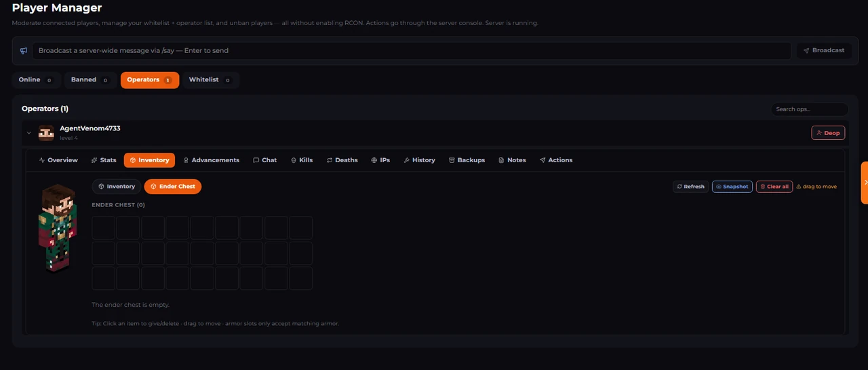Click the 'level 4' operator label
The height and width of the screenshot is (370, 868).
[x=68, y=138]
